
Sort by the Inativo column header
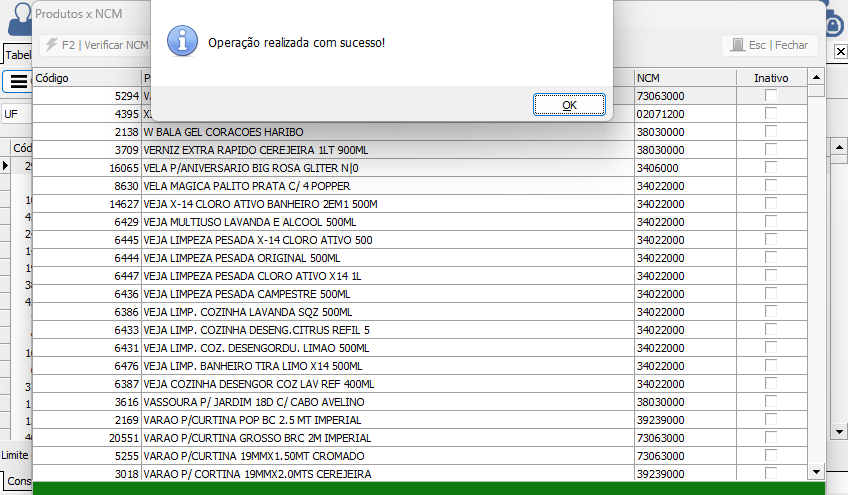coord(771,78)
